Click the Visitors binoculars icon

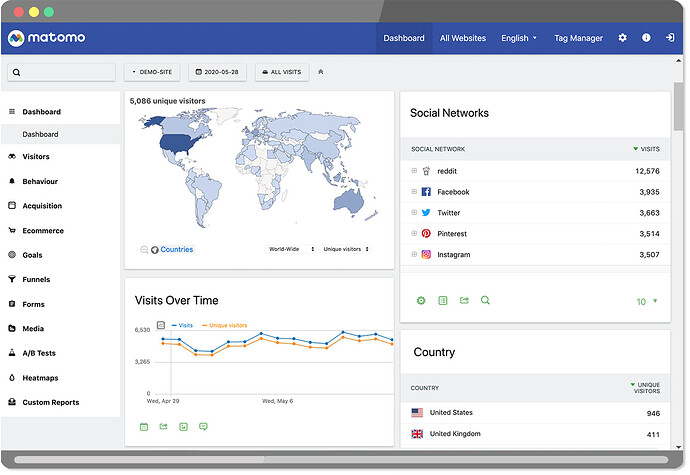tap(12, 156)
